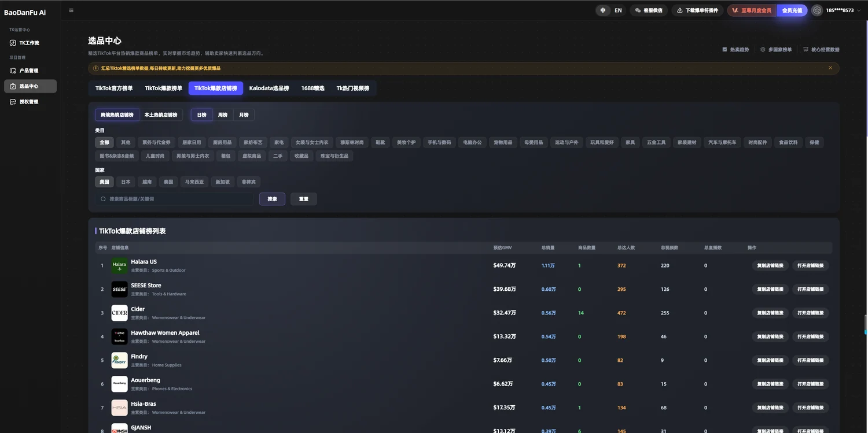The height and width of the screenshot is (433, 868).
Task: Click the 下载爆单符插件 download button
Action: [x=697, y=10]
